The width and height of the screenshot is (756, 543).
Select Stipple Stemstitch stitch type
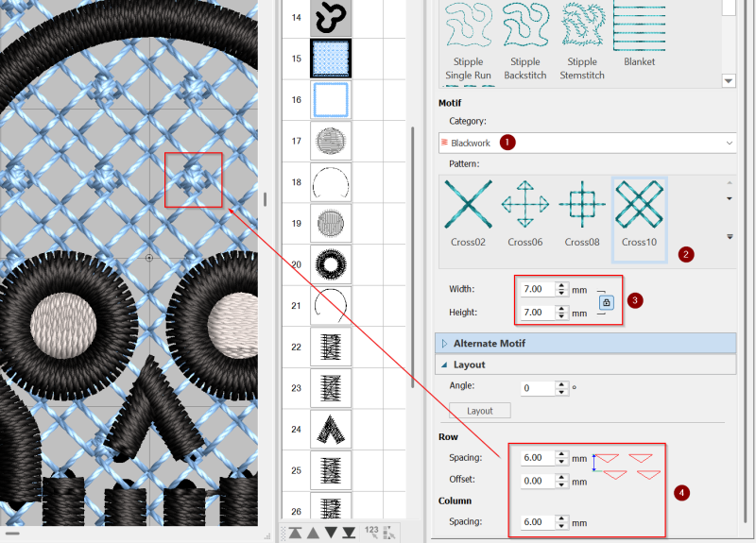click(x=582, y=42)
